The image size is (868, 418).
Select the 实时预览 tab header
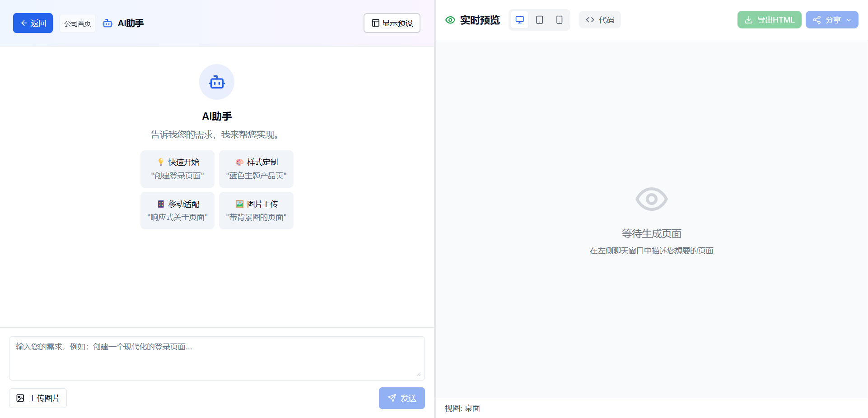480,20
